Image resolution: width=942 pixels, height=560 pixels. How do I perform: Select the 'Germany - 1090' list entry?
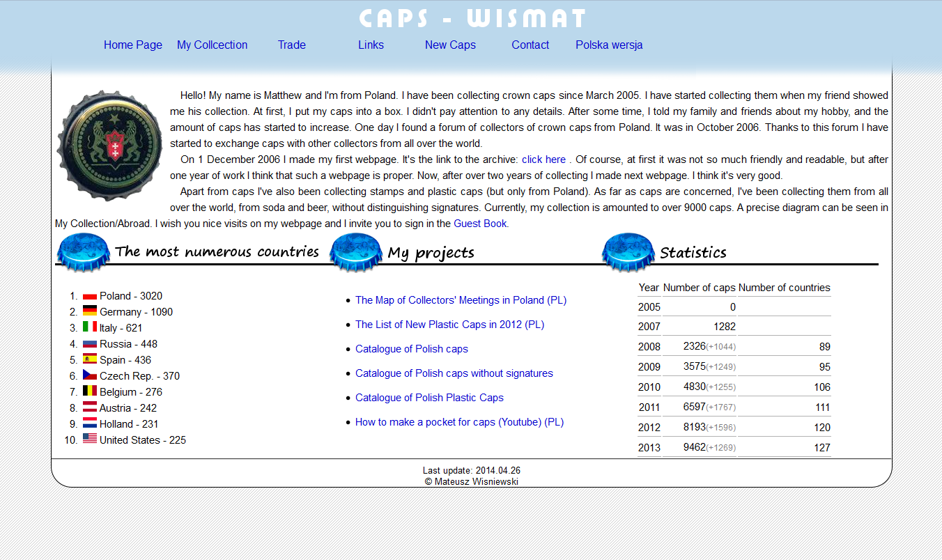click(136, 312)
